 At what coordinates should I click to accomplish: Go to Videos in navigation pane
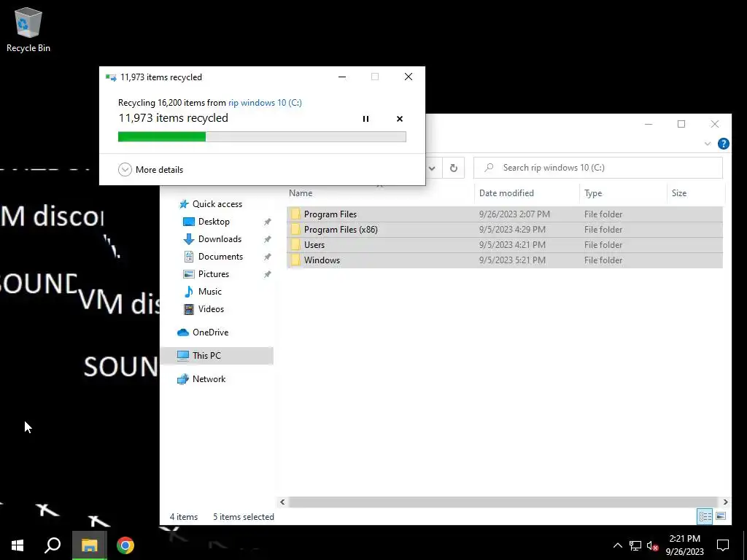tap(204, 309)
